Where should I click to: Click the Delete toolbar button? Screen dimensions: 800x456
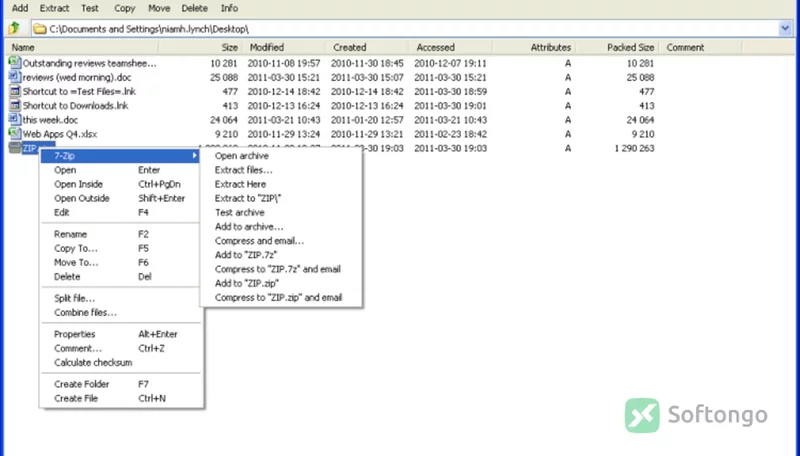tap(194, 8)
